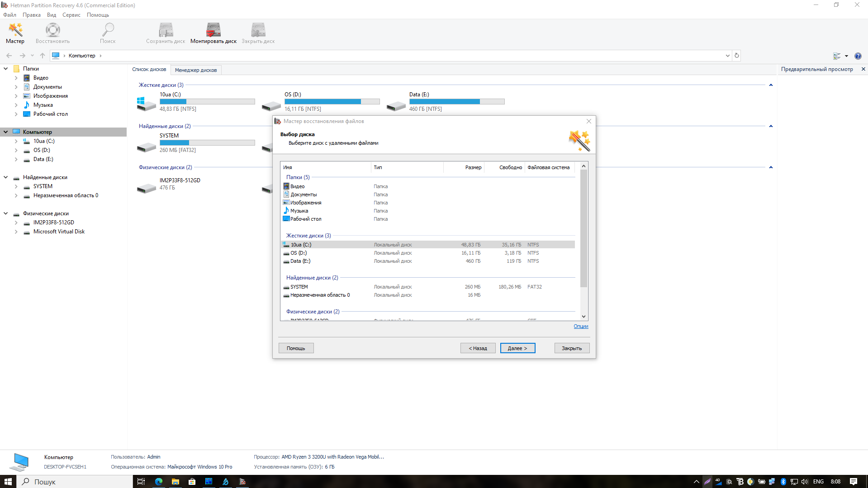Open the help question mark icon
868x488 pixels.
click(x=858, y=56)
